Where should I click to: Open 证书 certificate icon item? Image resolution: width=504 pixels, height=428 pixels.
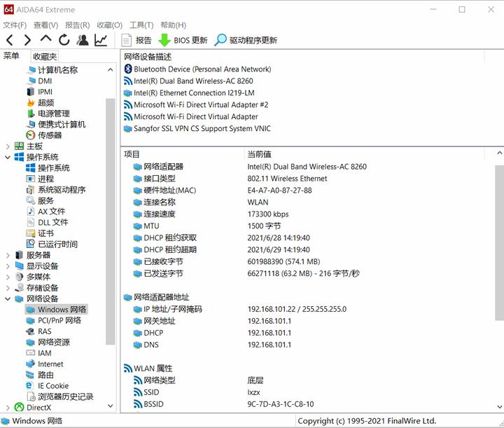[x=40, y=233]
